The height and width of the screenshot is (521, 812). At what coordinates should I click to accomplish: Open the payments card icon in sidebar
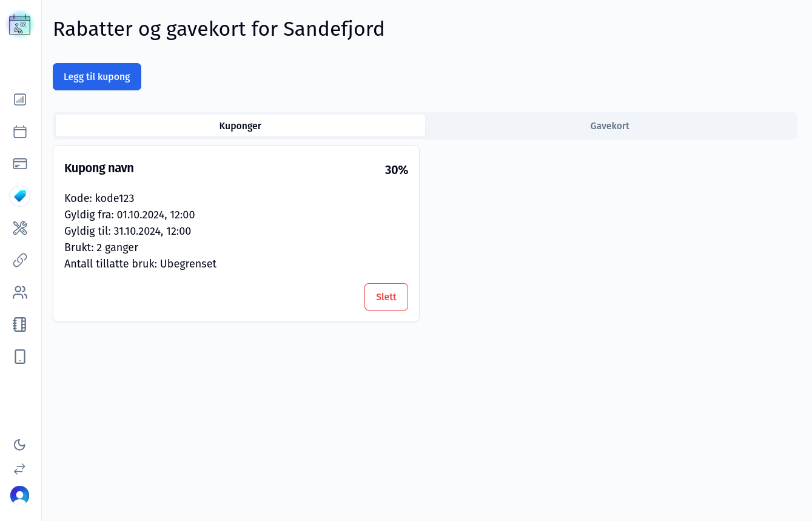(x=20, y=164)
